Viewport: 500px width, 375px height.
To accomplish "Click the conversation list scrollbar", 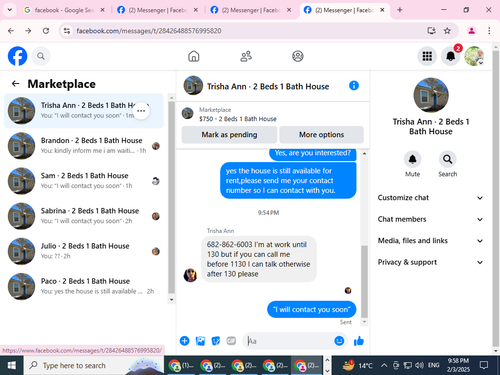I will 171,197.
